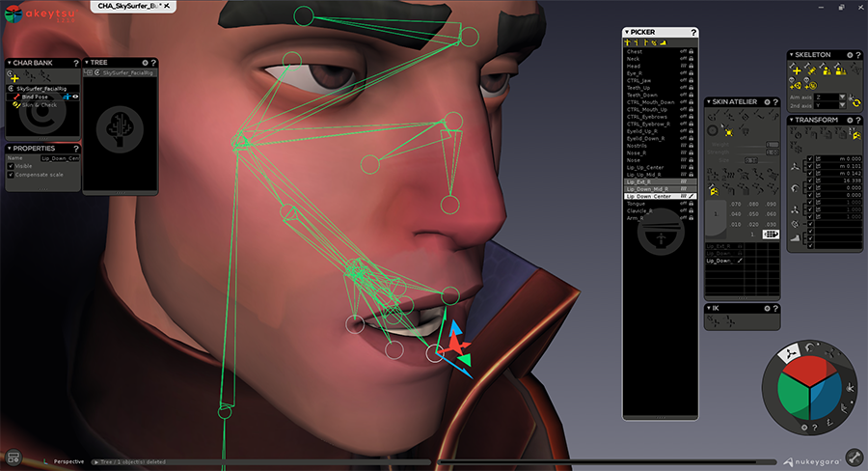Open the Transform panel settings gear
This screenshot has height=471, width=868.
click(850, 120)
